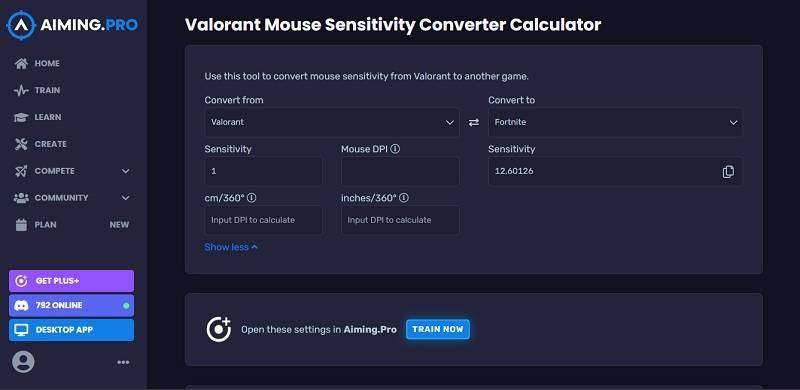This screenshot has height=390, width=800.
Task: Click the cm/360° info icon
Action: pyautogui.click(x=252, y=198)
